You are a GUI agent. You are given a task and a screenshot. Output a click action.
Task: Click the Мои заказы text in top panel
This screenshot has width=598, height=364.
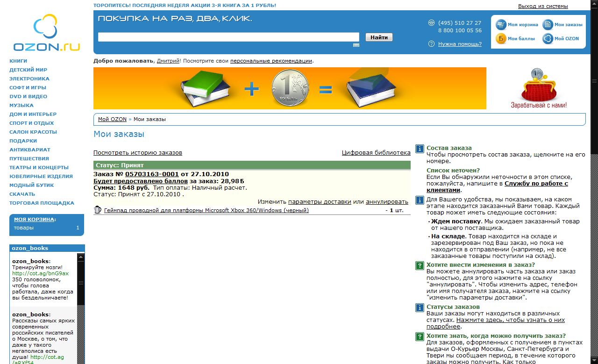(569, 25)
